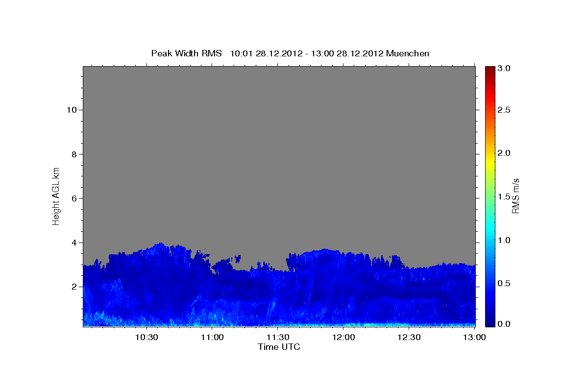Click the colorbar value 0.0
Viewport: 588px width, 392px height.
click(x=504, y=324)
